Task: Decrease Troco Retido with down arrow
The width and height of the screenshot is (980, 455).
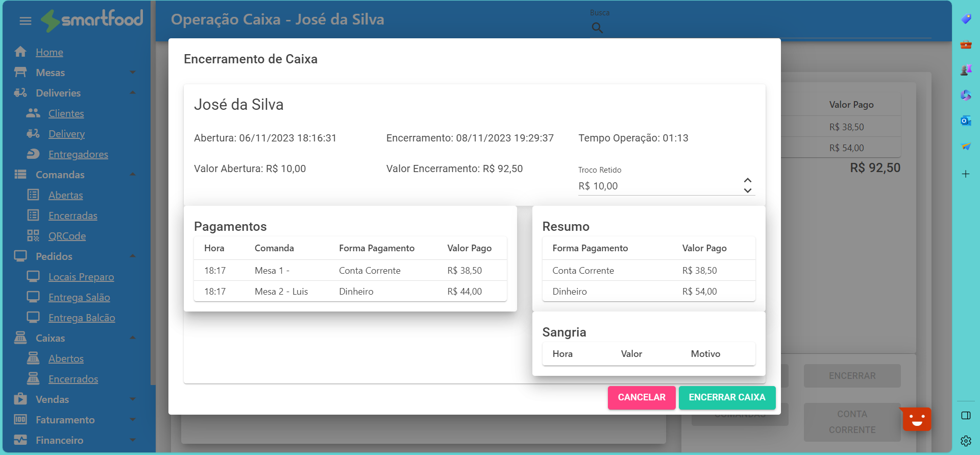Action: click(747, 190)
